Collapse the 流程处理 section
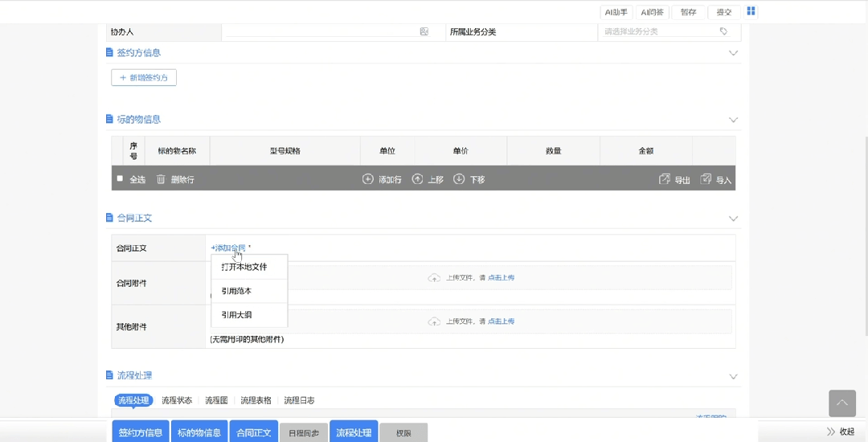This screenshot has height=442, width=868. (x=734, y=377)
